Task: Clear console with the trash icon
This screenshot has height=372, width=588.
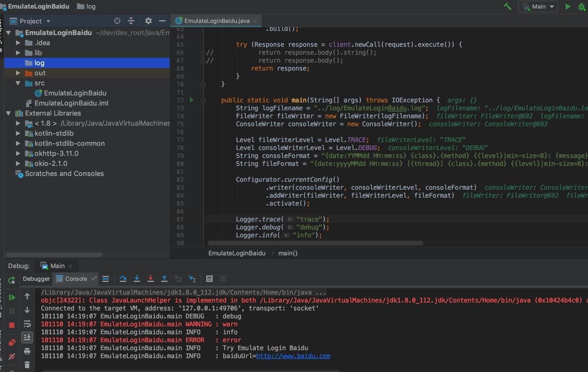Action: (27, 365)
